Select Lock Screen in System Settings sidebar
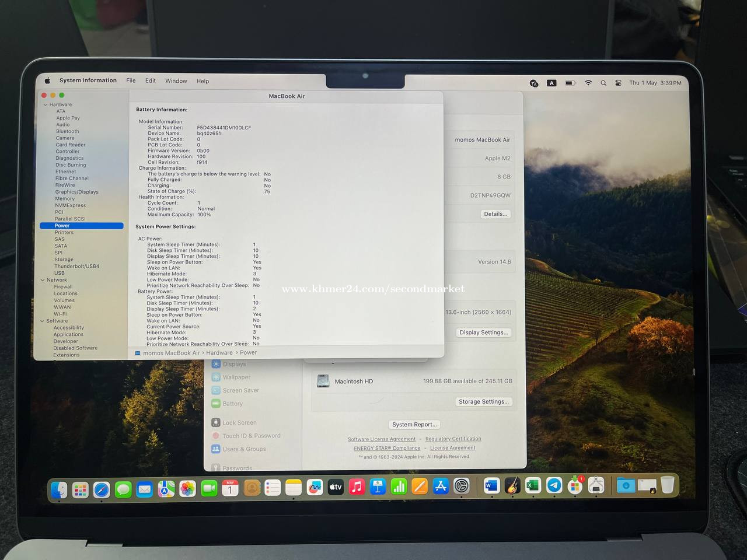The image size is (747, 560). coord(234,422)
